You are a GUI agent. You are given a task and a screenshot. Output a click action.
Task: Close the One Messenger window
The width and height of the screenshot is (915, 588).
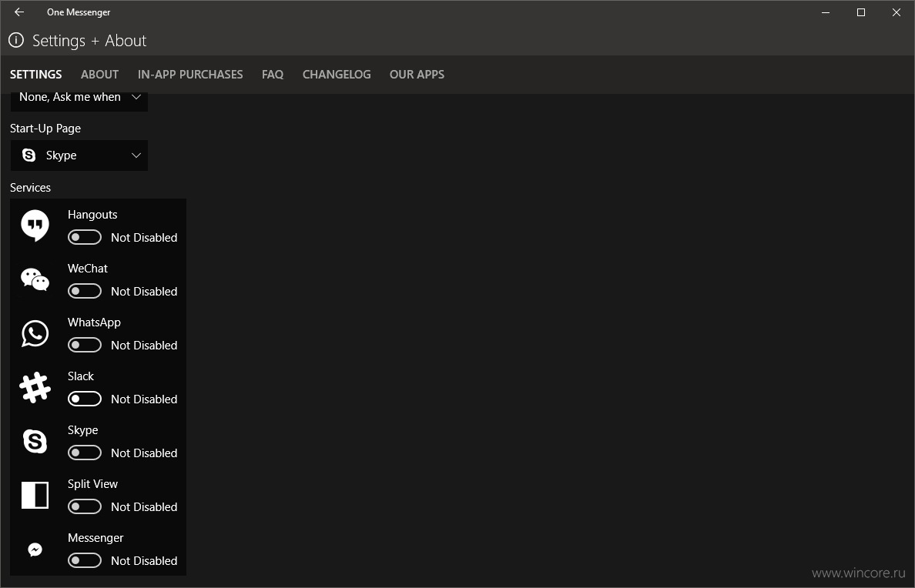(897, 12)
